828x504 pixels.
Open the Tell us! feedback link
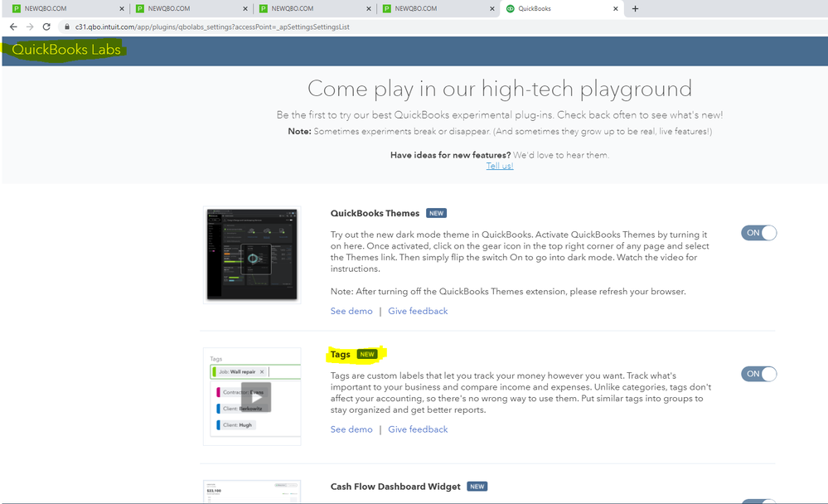500,166
